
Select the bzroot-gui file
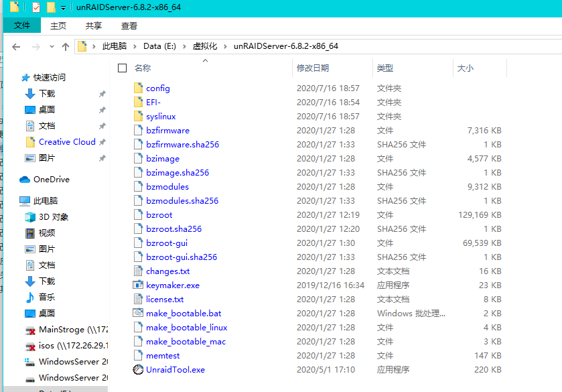[x=167, y=243]
